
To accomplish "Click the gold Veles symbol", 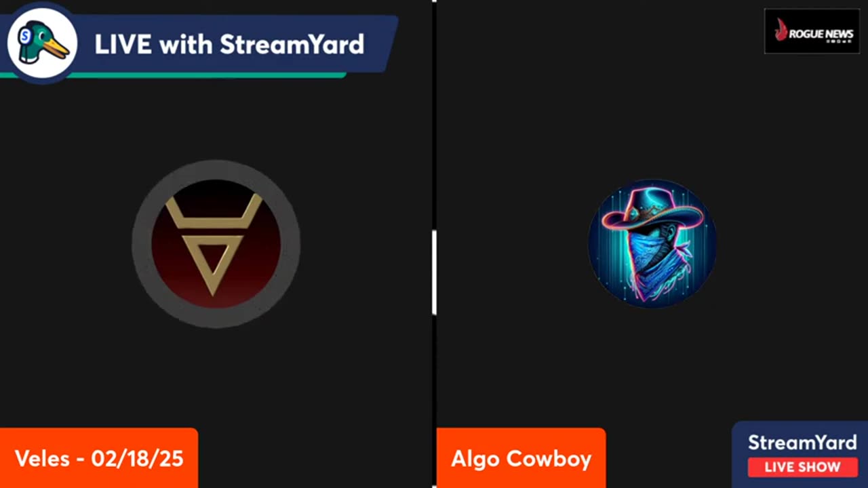I will point(214,244).
